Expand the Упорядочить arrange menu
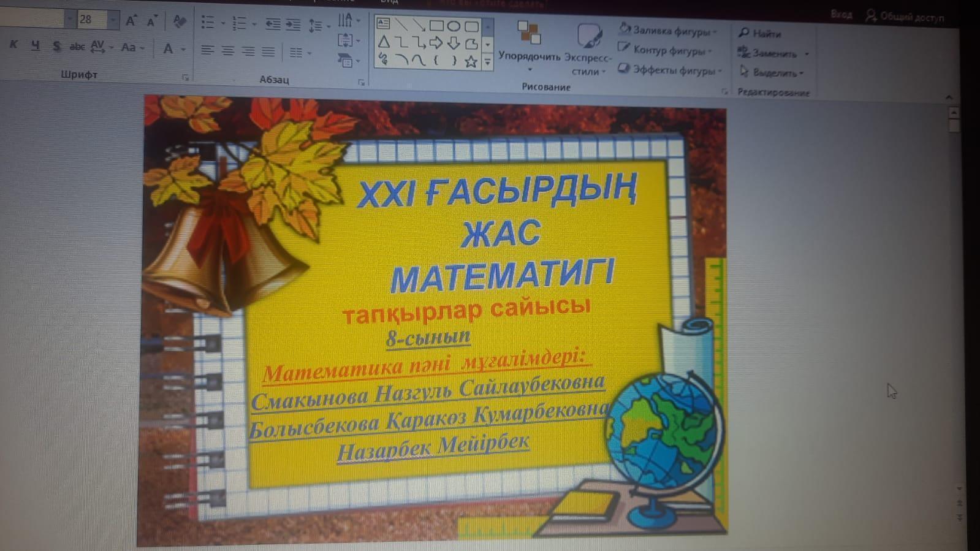This screenshot has height=551, width=980. coord(529,56)
